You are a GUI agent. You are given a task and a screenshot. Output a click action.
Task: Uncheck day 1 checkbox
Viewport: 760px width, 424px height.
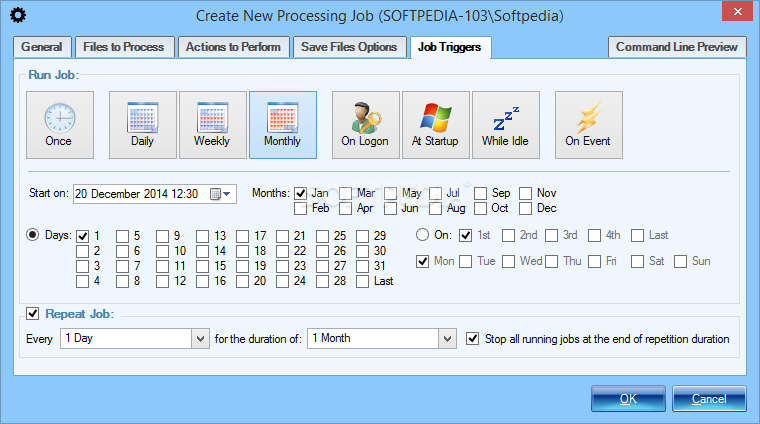coord(82,236)
